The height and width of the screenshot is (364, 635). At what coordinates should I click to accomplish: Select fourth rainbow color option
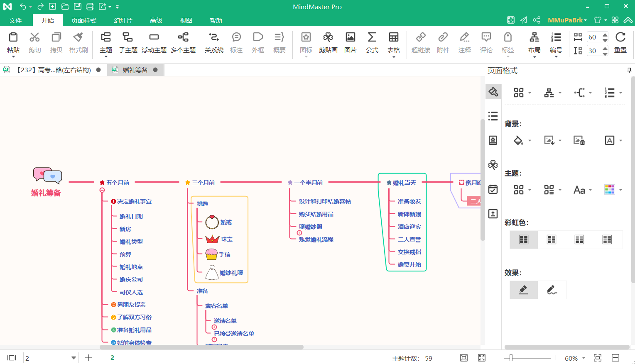coord(607,239)
